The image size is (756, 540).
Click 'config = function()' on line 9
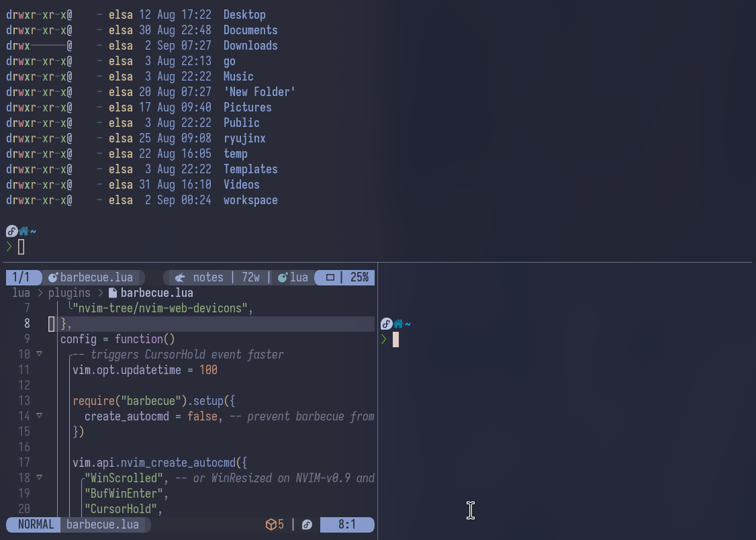pos(117,339)
